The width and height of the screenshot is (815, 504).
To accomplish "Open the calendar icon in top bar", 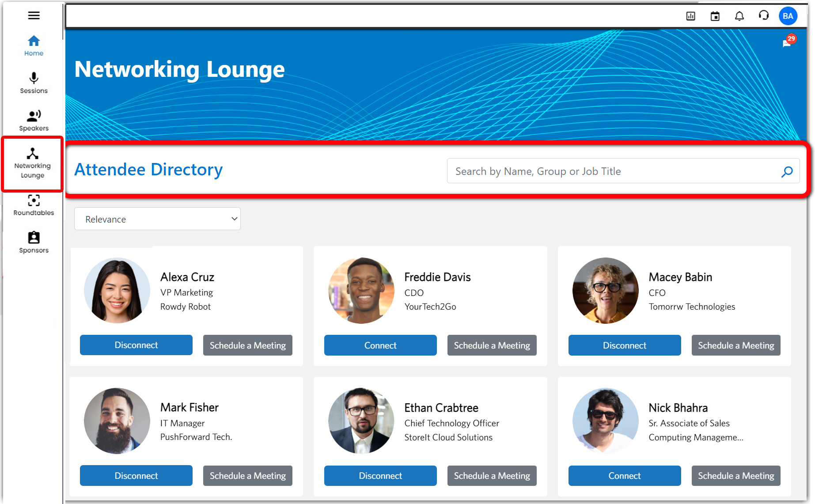I will 715,16.
